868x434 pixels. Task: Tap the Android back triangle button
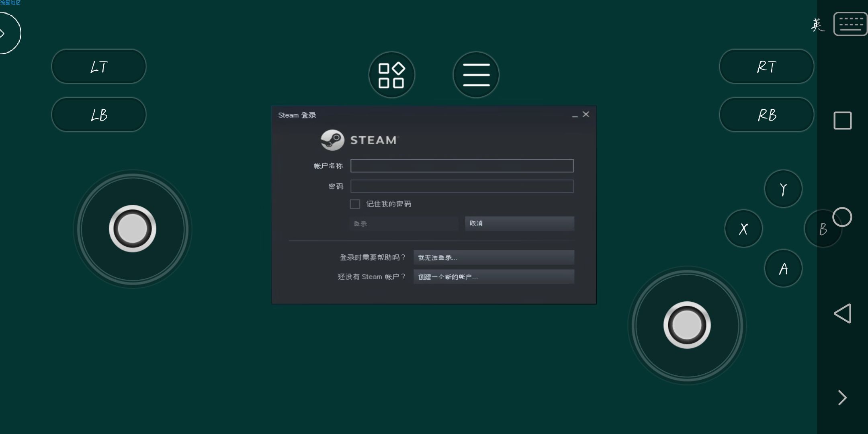(843, 313)
